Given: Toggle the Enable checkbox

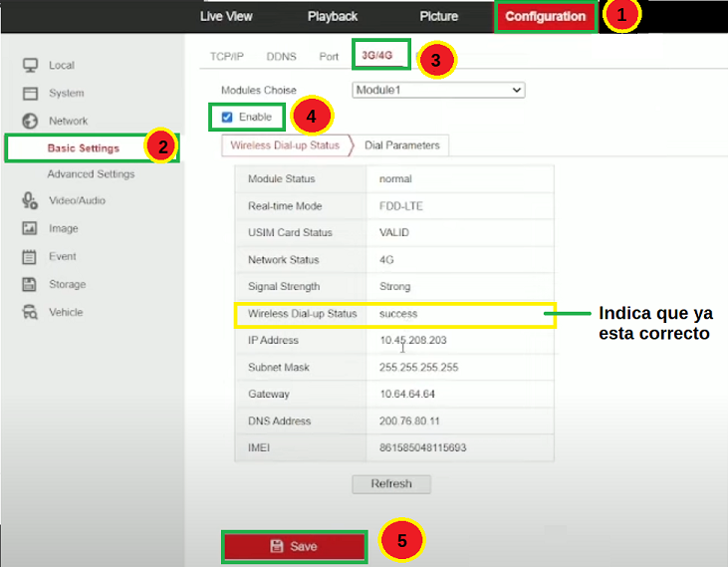Looking at the screenshot, I should (227, 117).
